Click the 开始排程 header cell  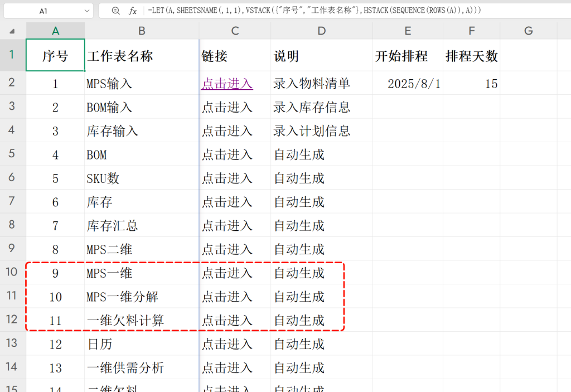pos(408,55)
